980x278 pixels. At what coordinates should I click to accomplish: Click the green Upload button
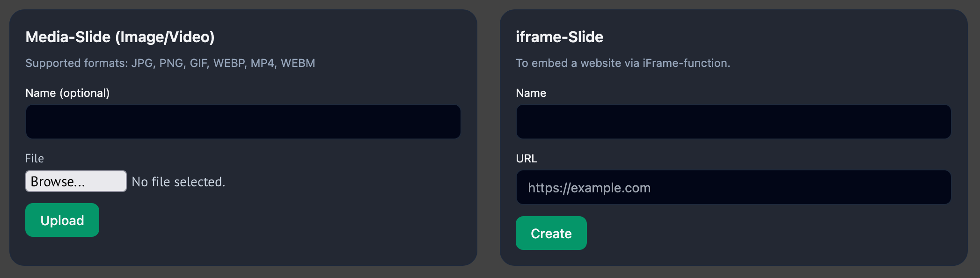(x=62, y=220)
